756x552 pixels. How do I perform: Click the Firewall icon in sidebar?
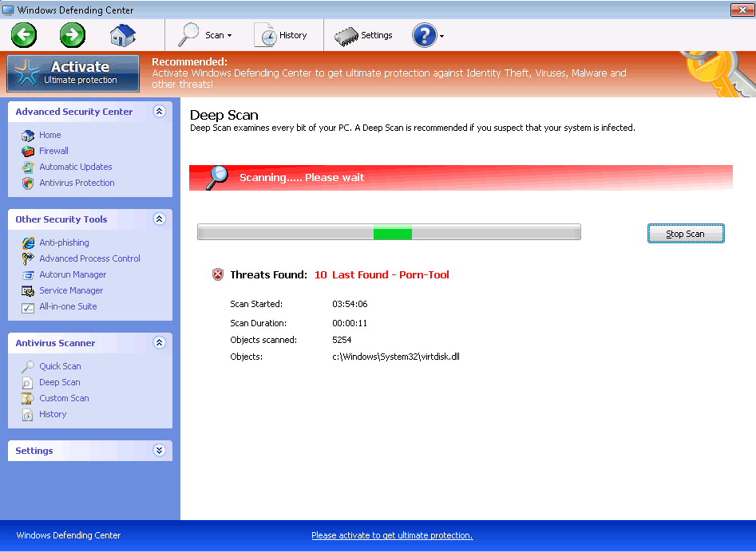[x=28, y=151]
